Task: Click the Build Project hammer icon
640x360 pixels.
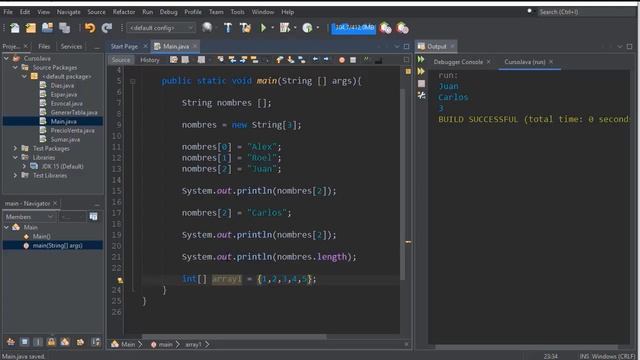Action: (228, 28)
